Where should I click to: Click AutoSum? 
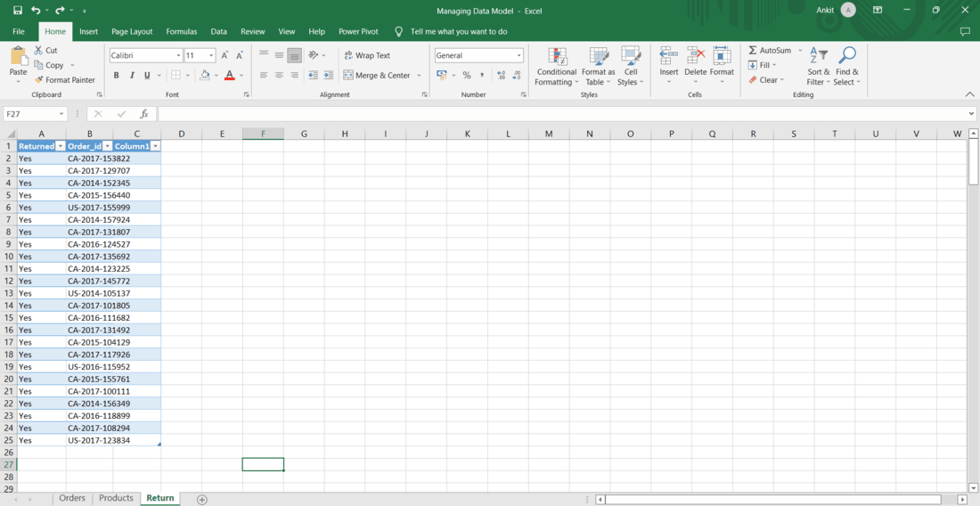coord(770,50)
